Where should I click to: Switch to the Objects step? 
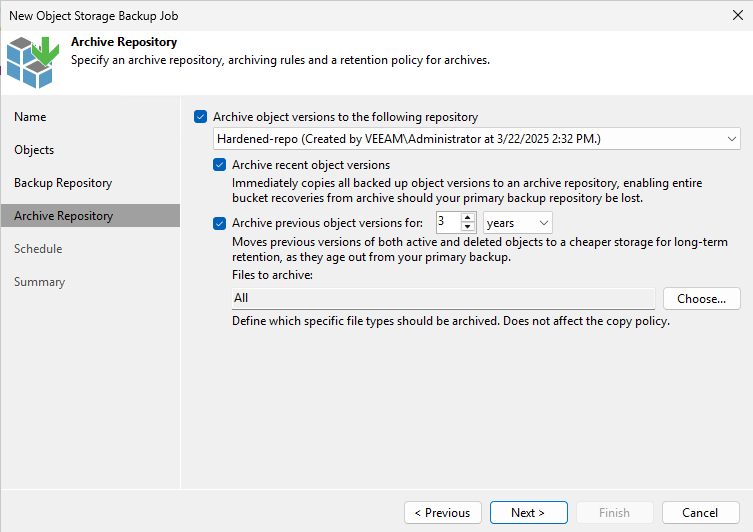tap(34, 150)
